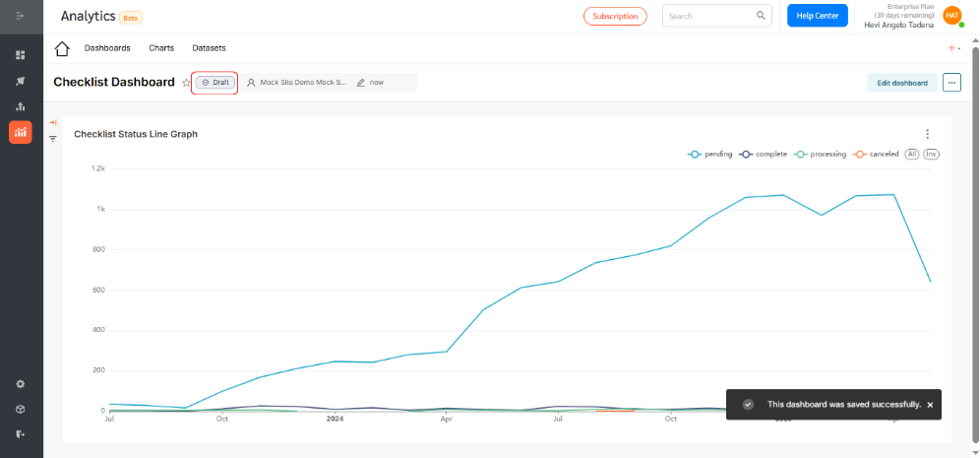This screenshot has height=458, width=980.
Task: Click the filter icon beside the chart
Action: (x=53, y=139)
